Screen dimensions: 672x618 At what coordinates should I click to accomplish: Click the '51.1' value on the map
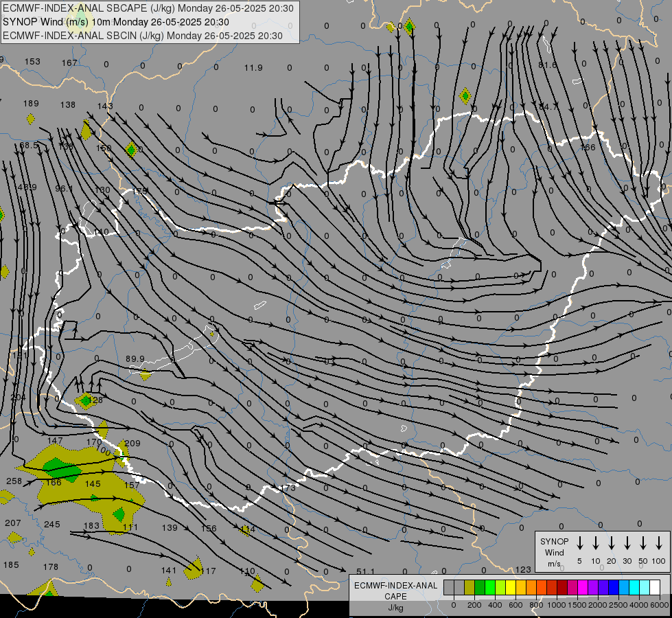[x=366, y=571]
